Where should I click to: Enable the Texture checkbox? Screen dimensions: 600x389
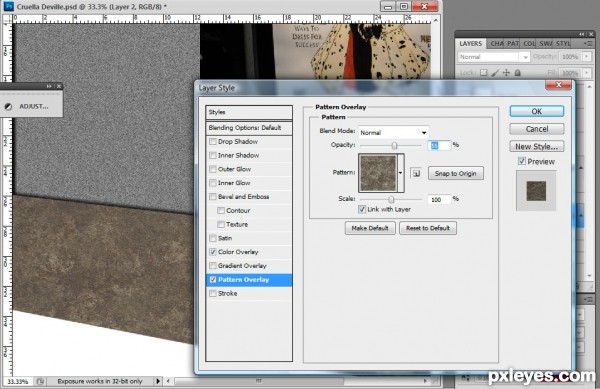[x=221, y=224]
